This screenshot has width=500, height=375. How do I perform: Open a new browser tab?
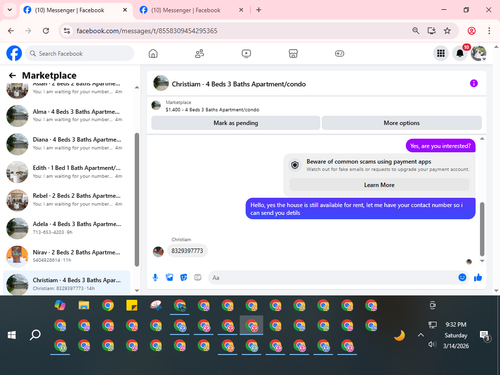point(259,10)
